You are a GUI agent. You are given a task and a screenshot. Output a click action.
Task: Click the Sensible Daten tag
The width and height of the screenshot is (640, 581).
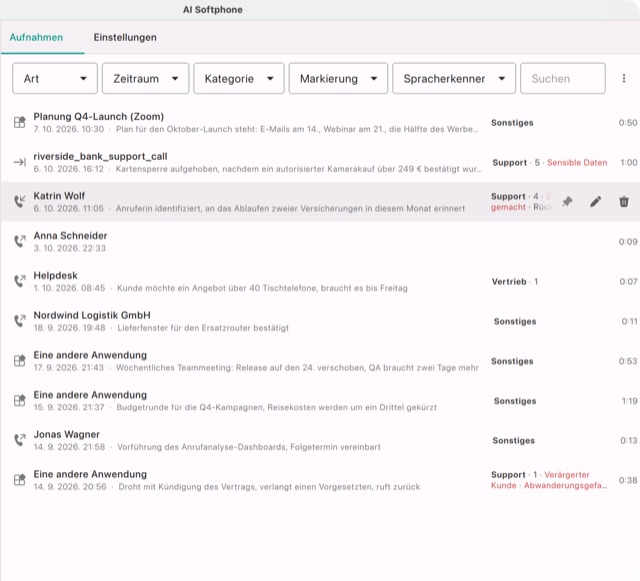577,163
